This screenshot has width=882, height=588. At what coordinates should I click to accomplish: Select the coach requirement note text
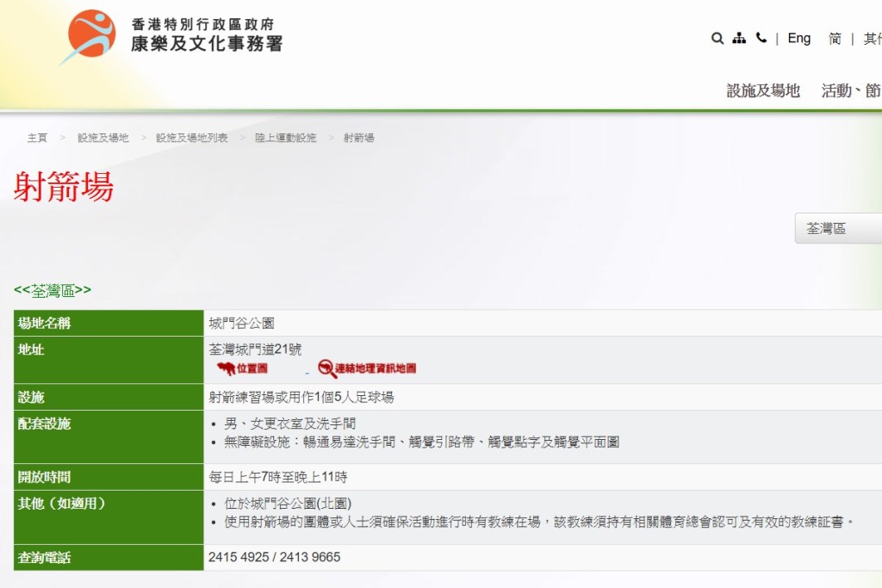538,523
